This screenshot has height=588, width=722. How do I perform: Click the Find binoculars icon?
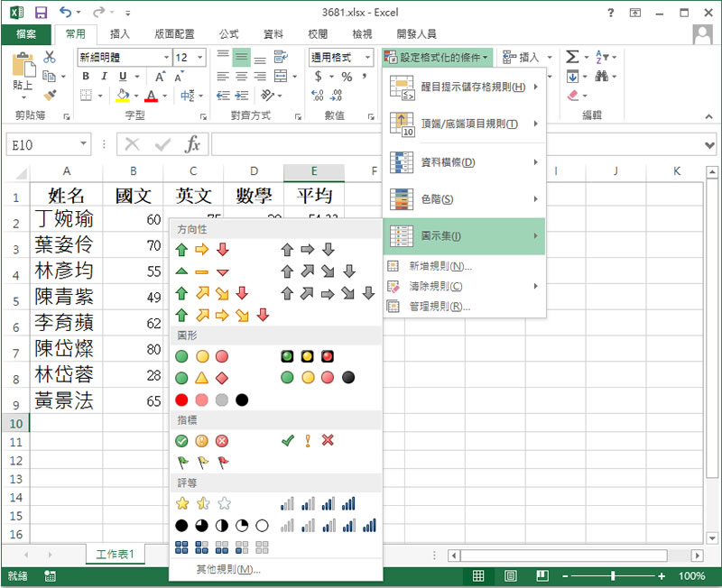point(601,76)
